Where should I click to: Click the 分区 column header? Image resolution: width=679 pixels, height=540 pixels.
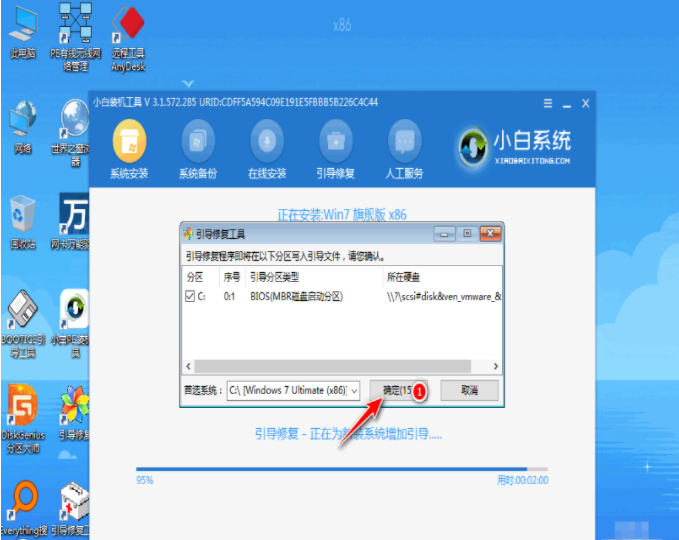tap(200, 277)
